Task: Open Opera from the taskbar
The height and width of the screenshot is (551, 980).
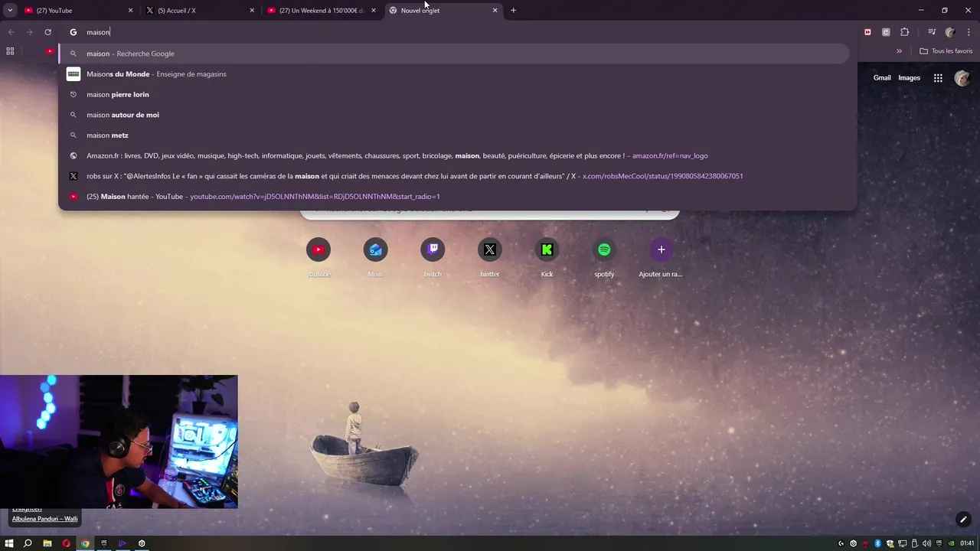Action: (x=66, y=543)
